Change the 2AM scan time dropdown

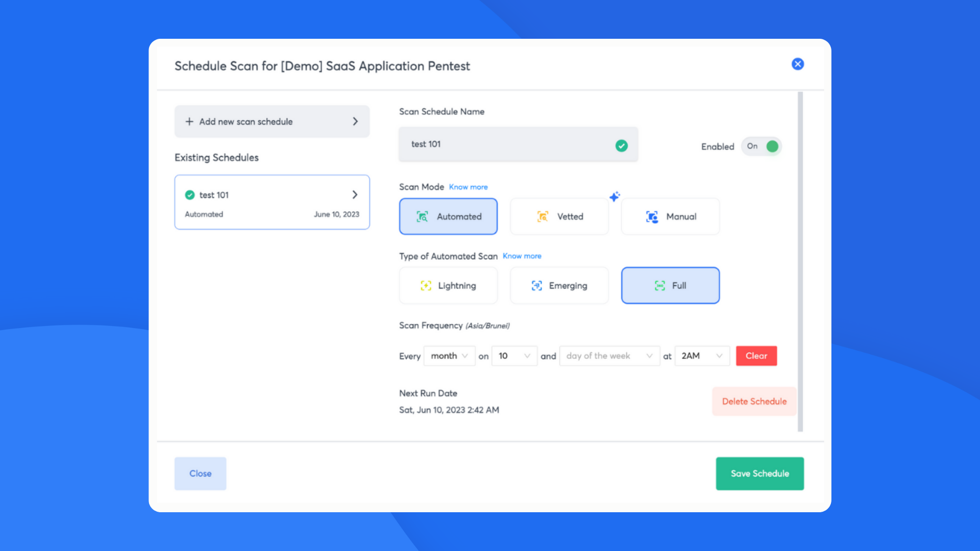tap(702, 356)
